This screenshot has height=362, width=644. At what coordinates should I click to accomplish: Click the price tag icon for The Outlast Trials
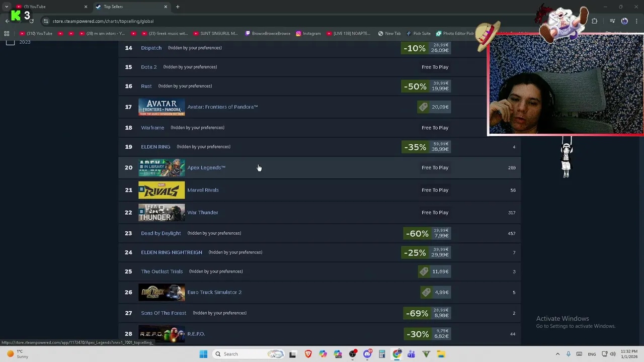[424, 271]
